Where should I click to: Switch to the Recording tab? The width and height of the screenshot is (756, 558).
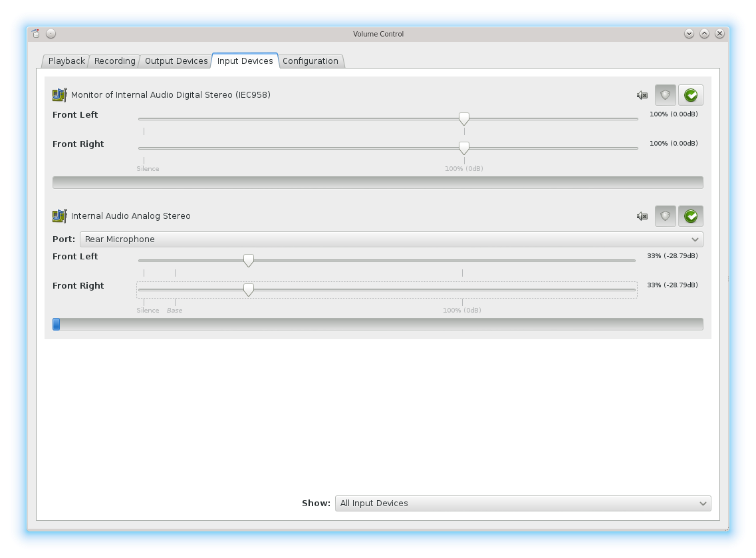point(115,61)
